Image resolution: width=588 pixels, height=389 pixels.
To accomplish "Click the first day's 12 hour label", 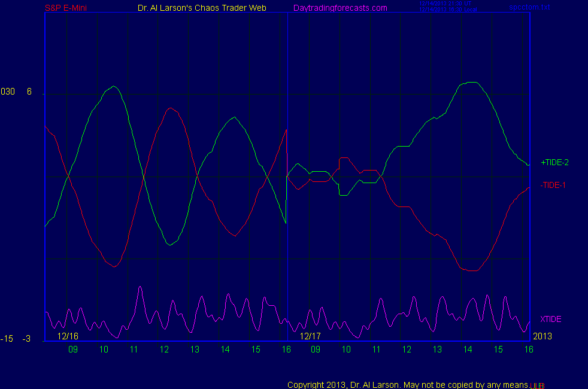I will [164, 349].
